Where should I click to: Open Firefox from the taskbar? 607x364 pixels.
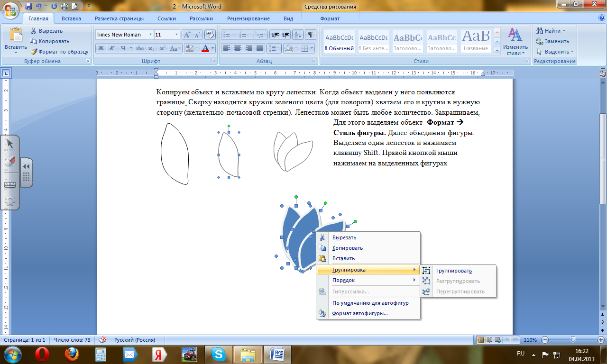coord(71,354)
